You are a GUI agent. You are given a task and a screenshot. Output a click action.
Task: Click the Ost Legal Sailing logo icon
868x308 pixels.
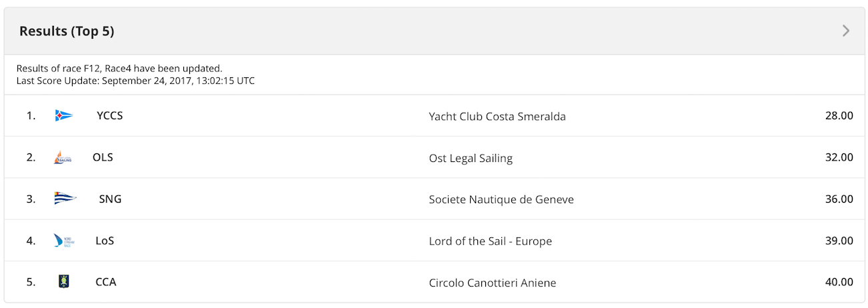tap(63, 157)
